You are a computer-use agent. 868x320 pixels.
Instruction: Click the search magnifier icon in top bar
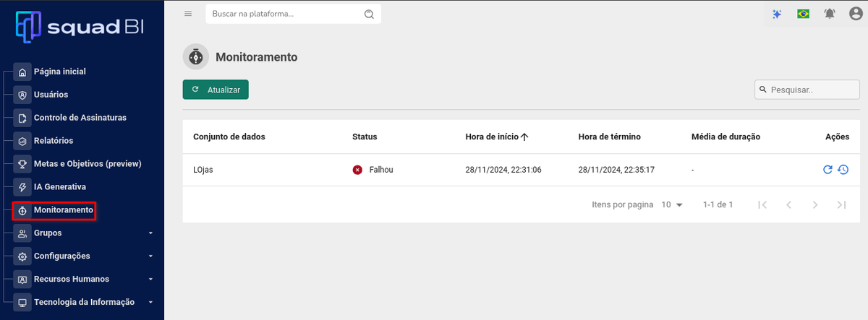(x=369, y=14)
